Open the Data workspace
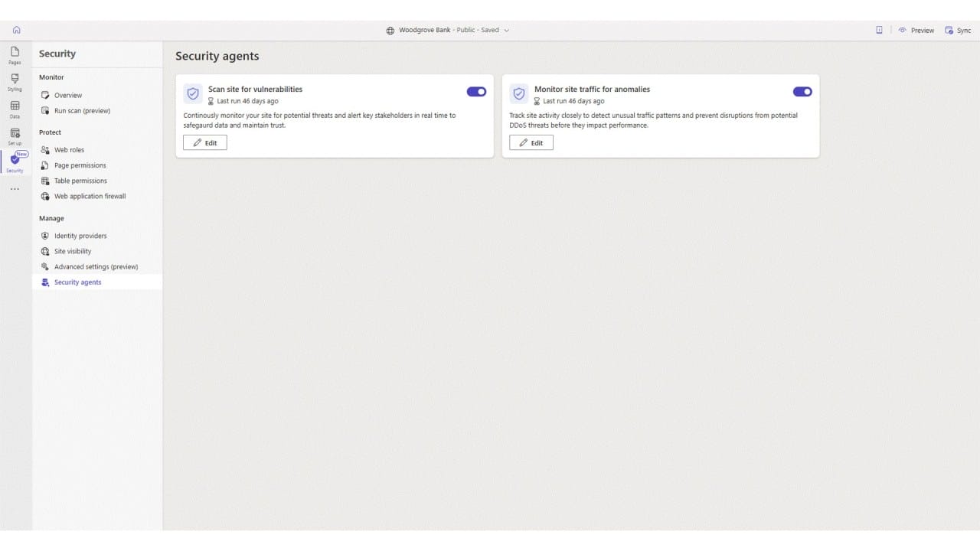This screenshot has width=980, height=551. tap(15, 109)
